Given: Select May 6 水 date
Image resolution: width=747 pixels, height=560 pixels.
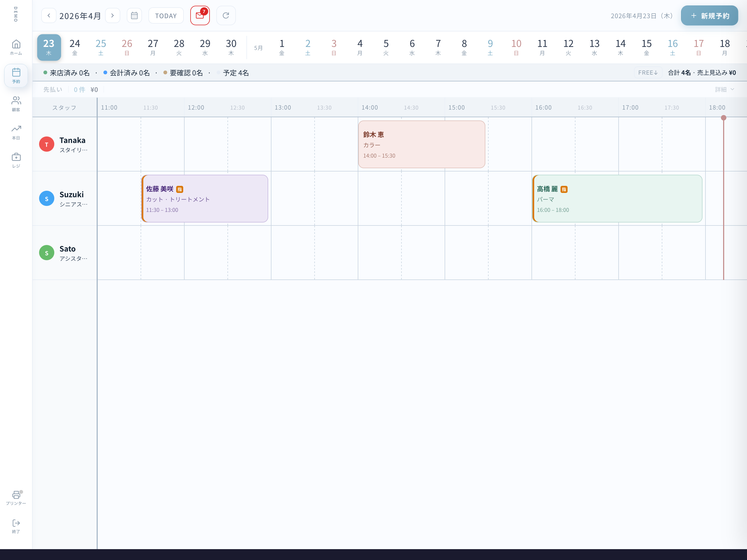Looking at the screenshot, I should point(412,47).
